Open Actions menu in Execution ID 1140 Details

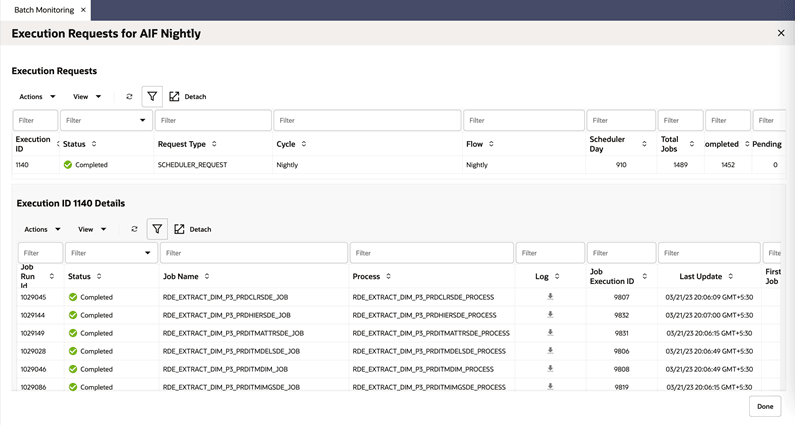42,229
